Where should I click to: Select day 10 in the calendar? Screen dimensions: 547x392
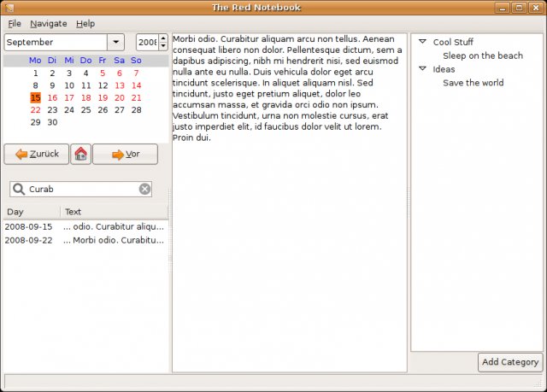(x=69, y=85)
